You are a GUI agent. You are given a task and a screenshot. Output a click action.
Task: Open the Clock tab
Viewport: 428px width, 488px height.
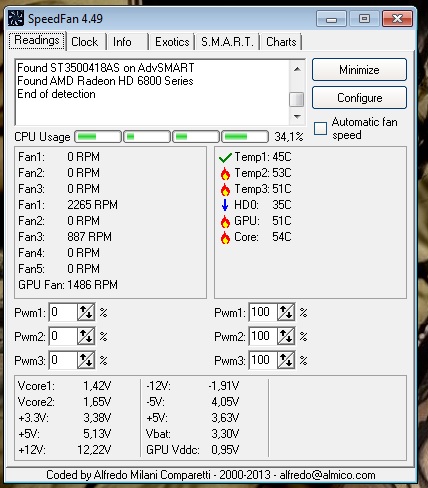point(85,42)
